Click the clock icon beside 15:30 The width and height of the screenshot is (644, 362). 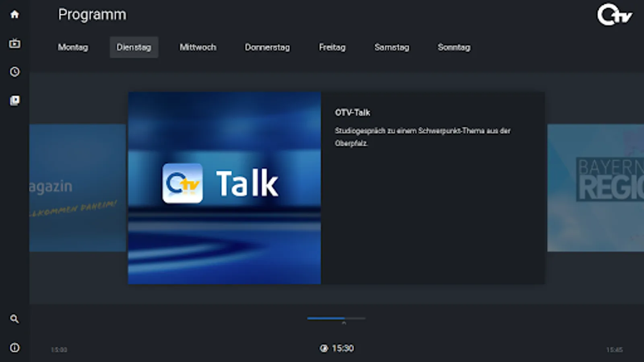324,348
